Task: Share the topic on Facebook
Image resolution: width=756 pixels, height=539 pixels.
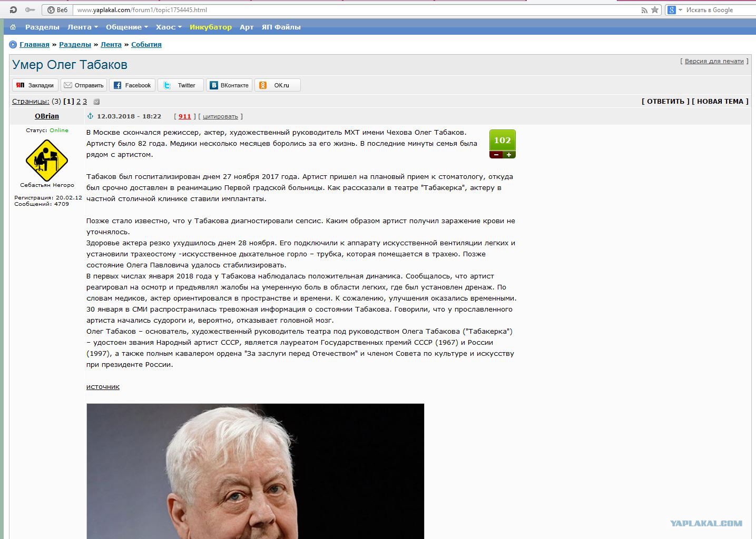Action: pyautogui.click(x=132, y=85)
